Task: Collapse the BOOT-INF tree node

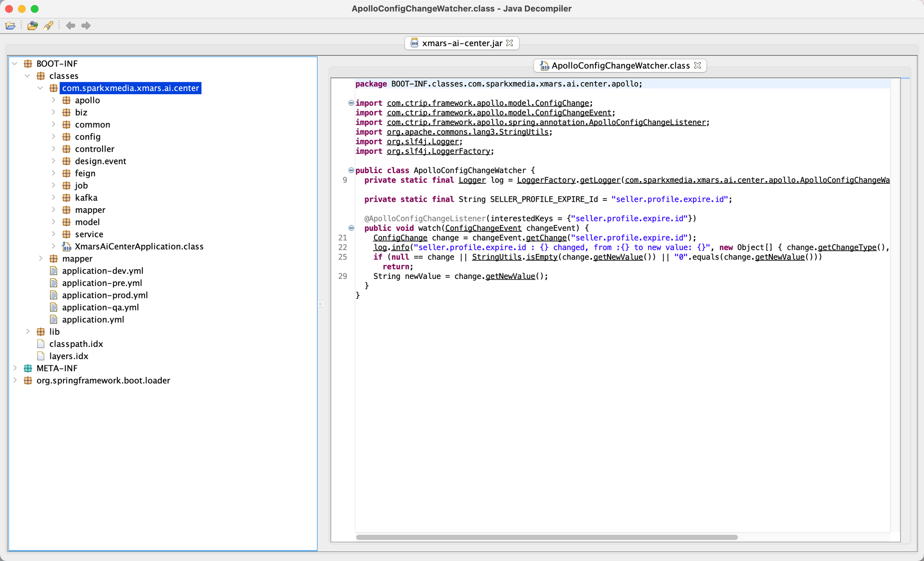Action: point(15,64)
